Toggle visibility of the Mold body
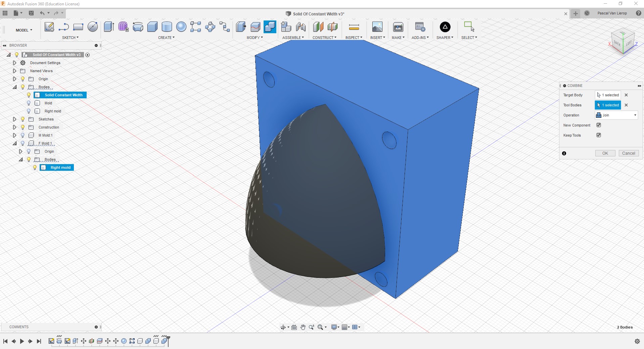This screenshot has height=349, width=644. pyautogui.click(x=29, y=103)
